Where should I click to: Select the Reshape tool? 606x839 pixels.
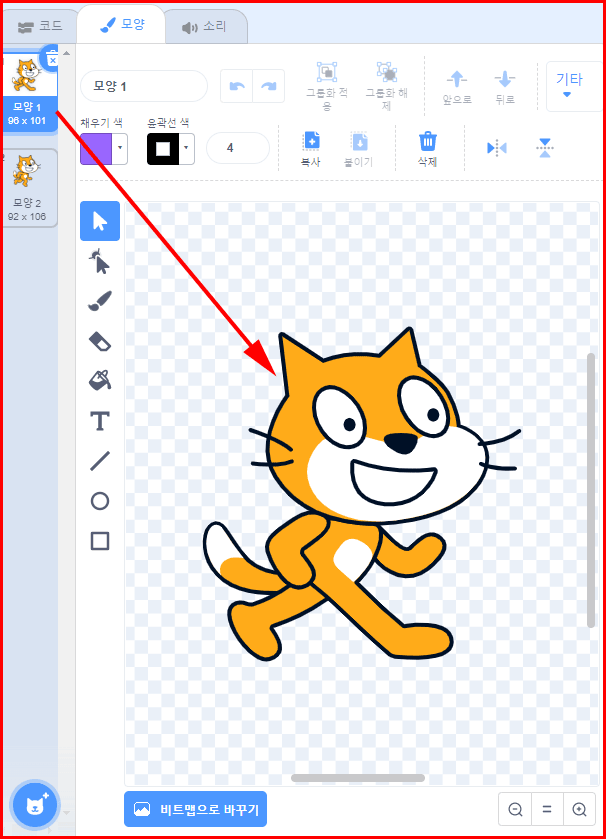100,261
